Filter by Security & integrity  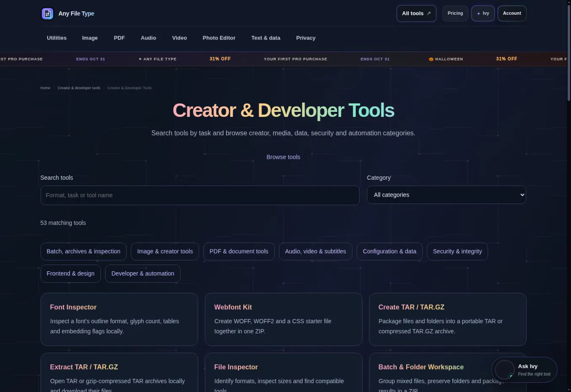pyautogui.click(x=457, y=251)
